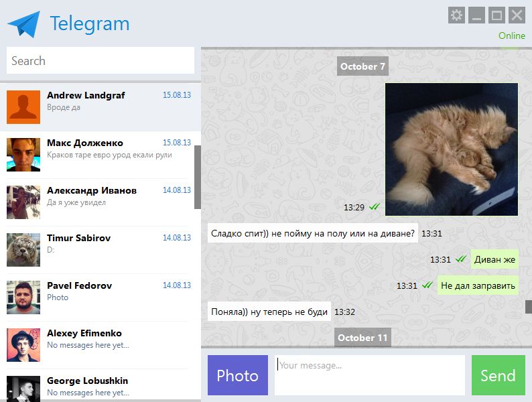This screenshot has height=402, width=532.
Task: Open settings with the gear icon
Action: [456, 15]
